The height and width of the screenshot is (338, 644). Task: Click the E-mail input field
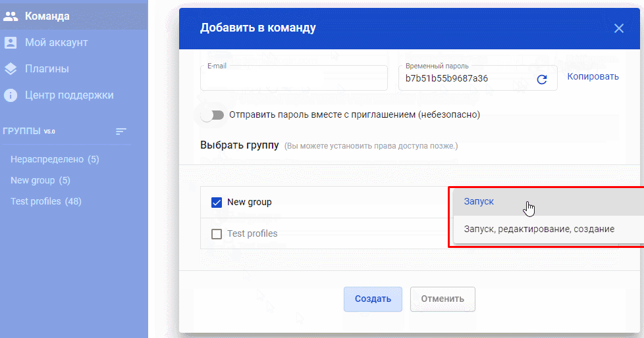pos(294,78)
